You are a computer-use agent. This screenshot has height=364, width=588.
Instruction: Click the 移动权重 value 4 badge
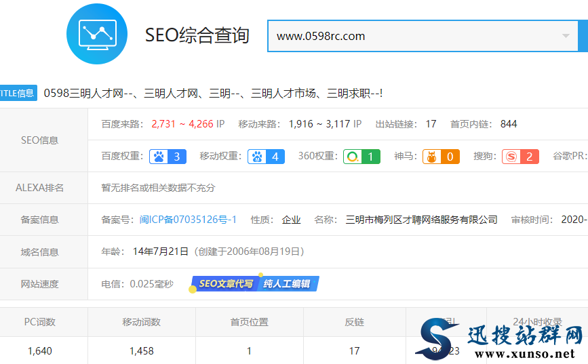pos(275,157)
